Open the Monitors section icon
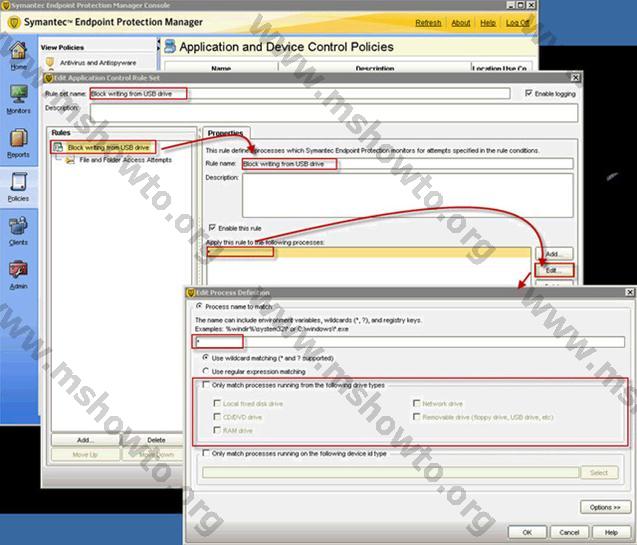The width and height of the screenshot is (637, 545). (x=19, y=95)
